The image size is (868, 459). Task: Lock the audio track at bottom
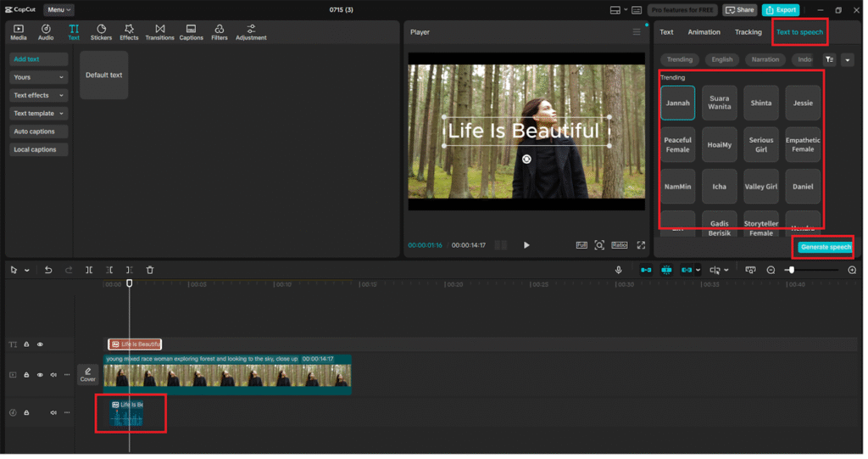click(x=26, y=412)
